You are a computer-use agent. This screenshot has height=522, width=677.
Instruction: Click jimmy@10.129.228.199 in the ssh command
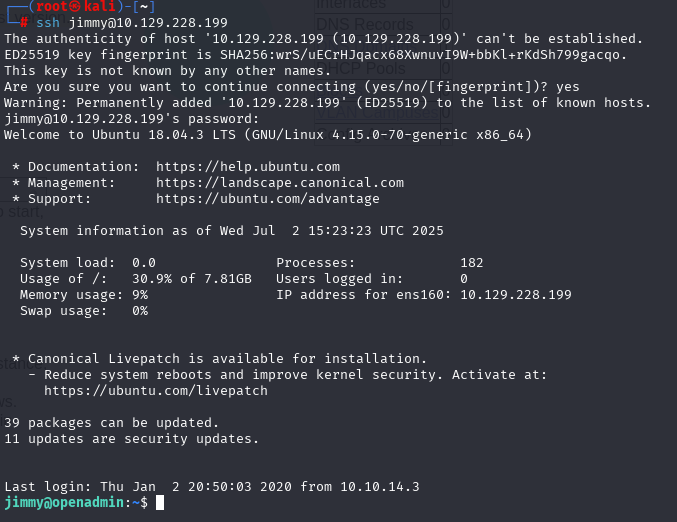pyautogui.click(x=148, y=22)
